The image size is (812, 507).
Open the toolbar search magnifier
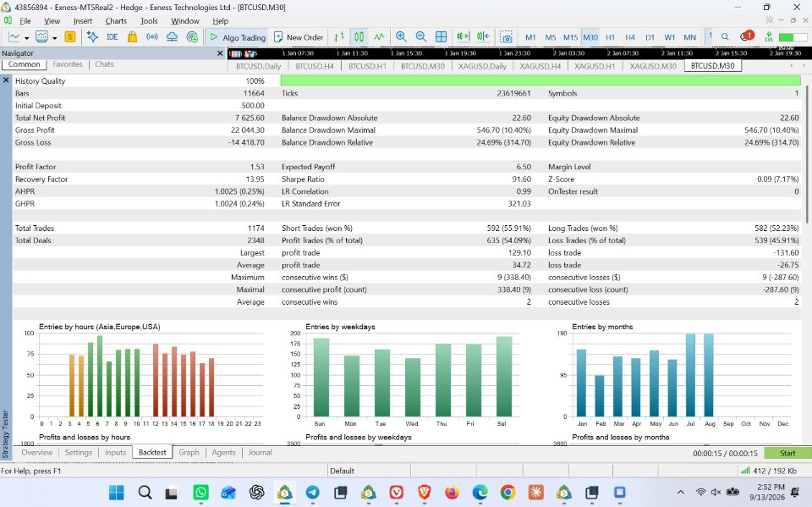pos(725,36)
